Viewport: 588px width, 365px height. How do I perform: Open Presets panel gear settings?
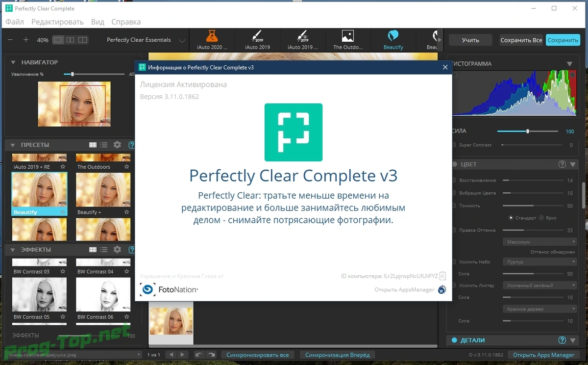[x=117, y=145]
